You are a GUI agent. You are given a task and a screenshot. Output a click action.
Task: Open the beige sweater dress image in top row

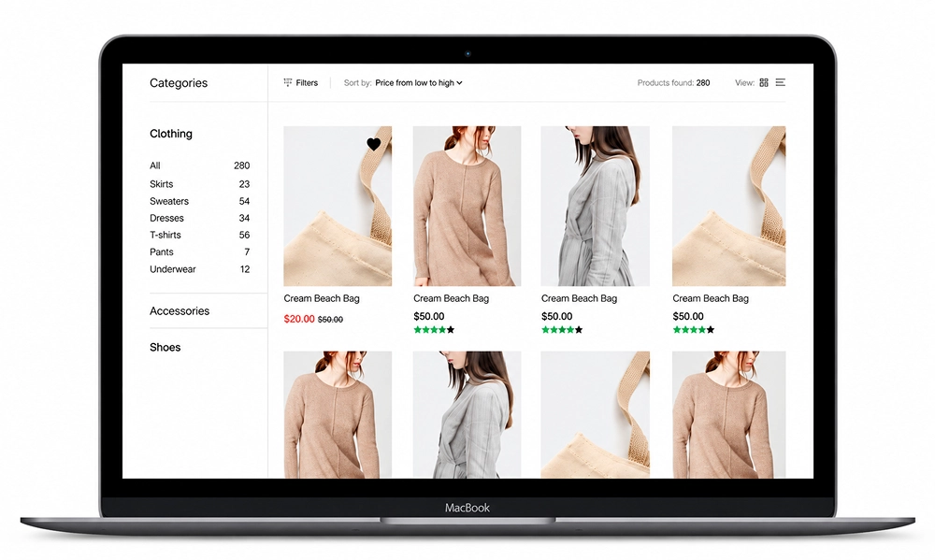click(467, 206)
